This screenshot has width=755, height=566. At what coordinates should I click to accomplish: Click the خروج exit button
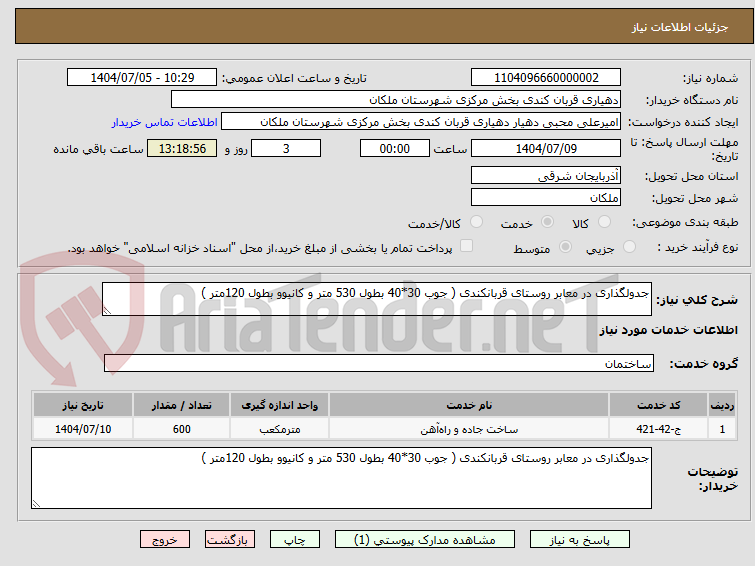165,540
